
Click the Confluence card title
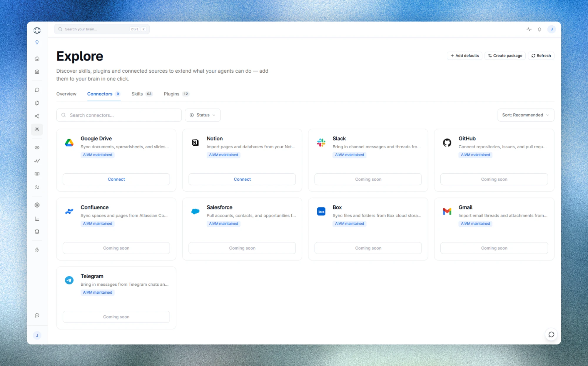(x=94, y=207)
